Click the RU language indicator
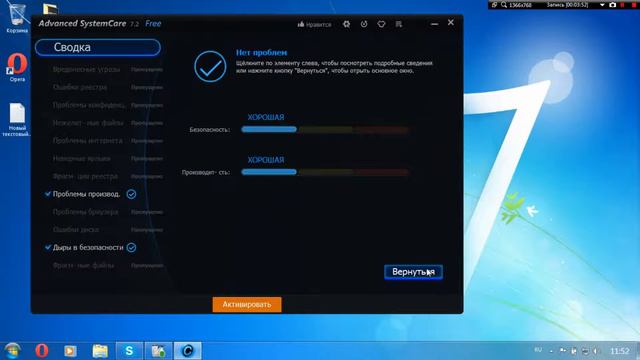640x360 pixels. (538, 350)
